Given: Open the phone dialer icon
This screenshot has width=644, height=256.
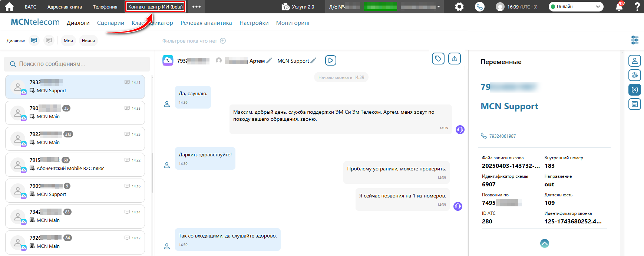Looking at the screenshot, I should (480, 7).
